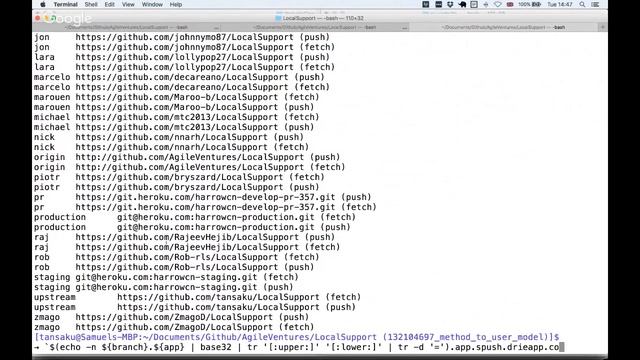640x360 pixels.
Task: Click the upstream tansaku (fetch) line
Action: (198, 297)
